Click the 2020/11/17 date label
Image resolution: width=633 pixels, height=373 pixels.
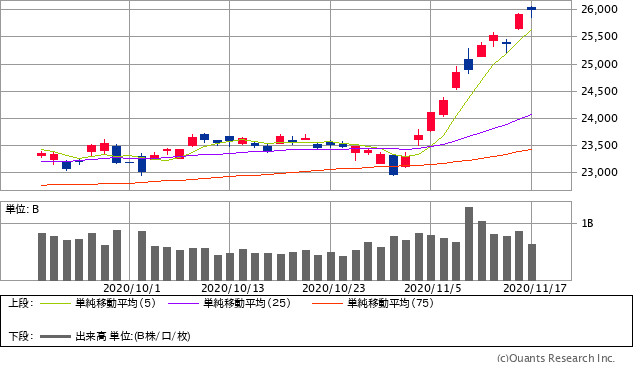tap(535, 288)
